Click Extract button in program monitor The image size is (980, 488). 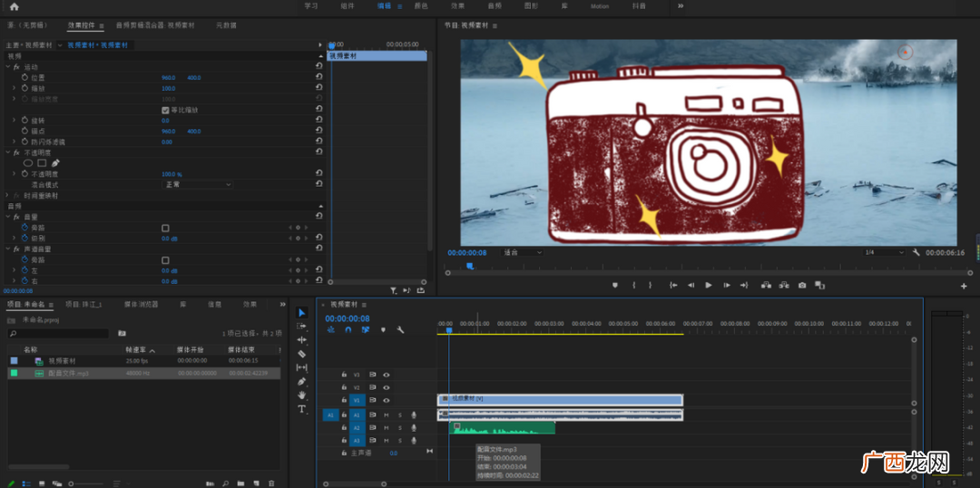pyautogui.click(x=784, y=285)
